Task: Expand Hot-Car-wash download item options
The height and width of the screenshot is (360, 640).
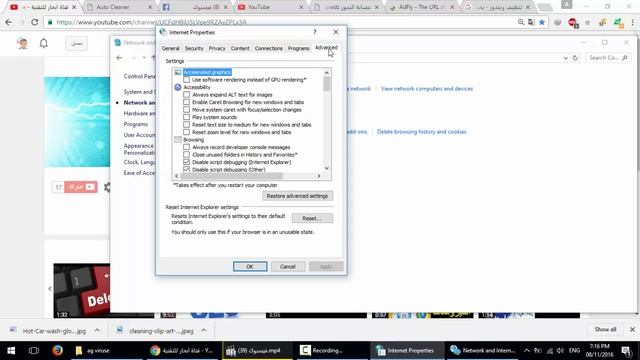Action: 97,331
